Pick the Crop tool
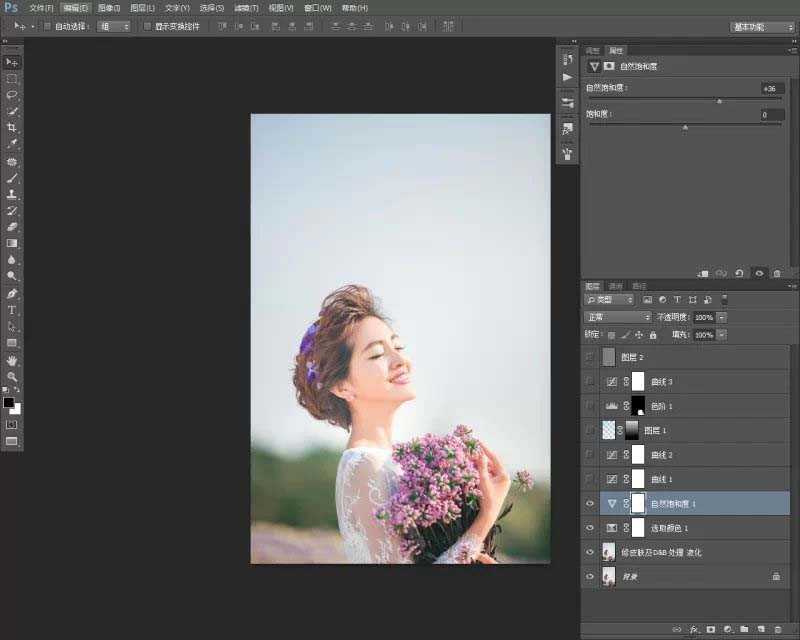The width and height of the screenshot is (800, 640). 12,128
